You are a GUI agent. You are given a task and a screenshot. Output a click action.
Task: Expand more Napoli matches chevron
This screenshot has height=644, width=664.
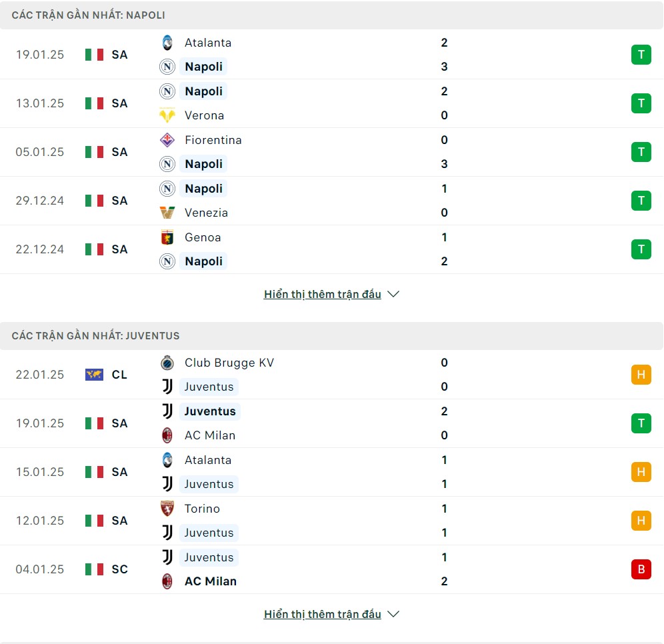point(393,294)
